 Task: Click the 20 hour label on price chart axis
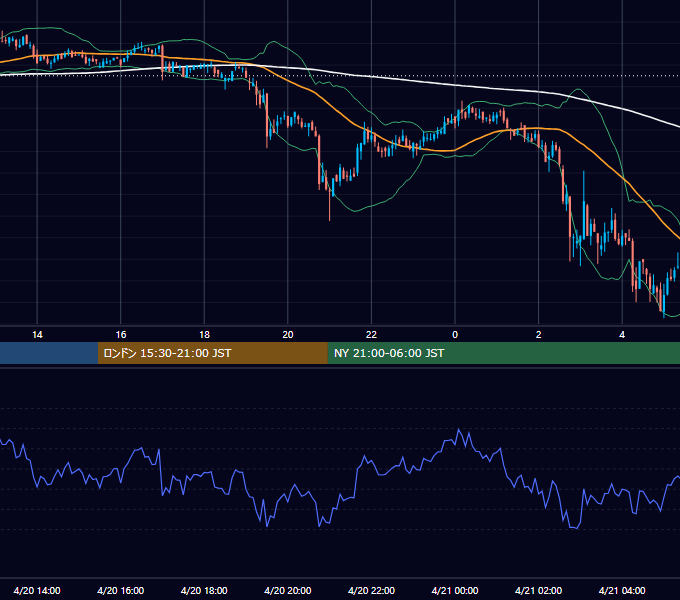(288, 335)
